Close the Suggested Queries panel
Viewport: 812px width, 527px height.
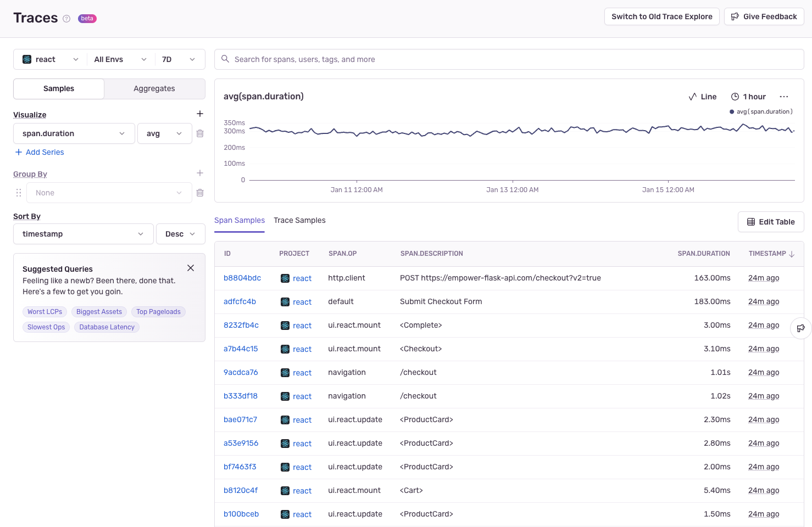tap(191, 268)
